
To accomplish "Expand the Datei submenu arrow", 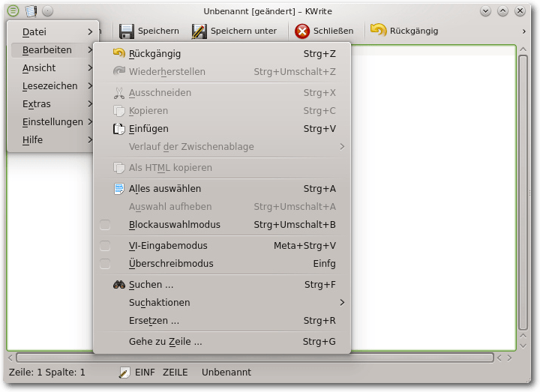I will (90, 32).
